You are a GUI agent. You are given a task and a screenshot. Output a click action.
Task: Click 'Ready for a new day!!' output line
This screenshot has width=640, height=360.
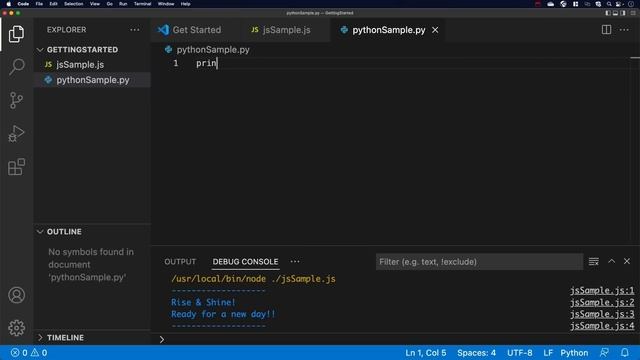point(223,314)
